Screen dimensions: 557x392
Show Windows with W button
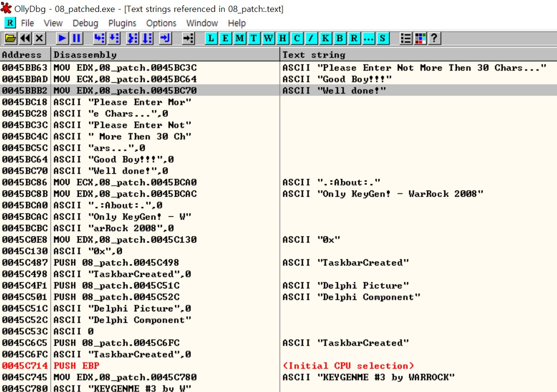[x=268, y=38]
